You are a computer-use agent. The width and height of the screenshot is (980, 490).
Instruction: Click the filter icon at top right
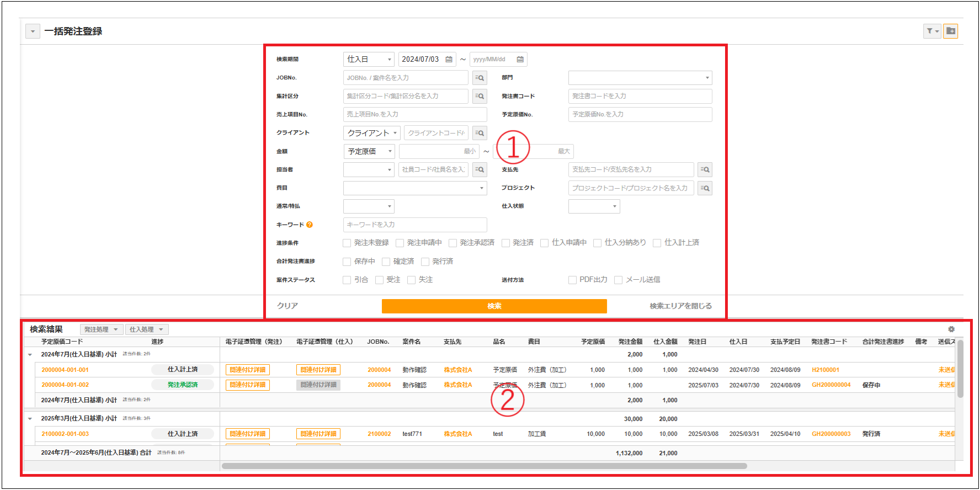click(931, 31)
